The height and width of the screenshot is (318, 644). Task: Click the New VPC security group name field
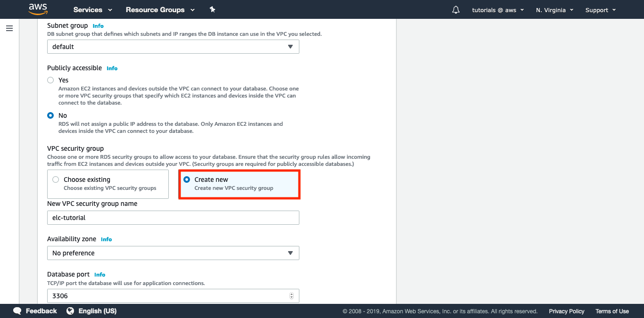click(x=173, y=218)
